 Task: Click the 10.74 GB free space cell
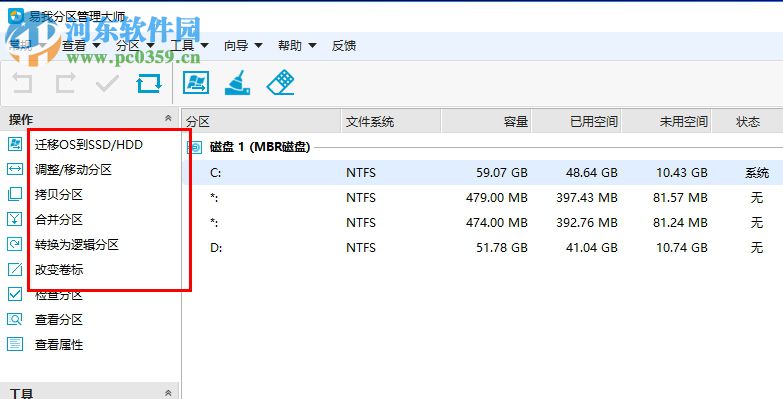click(681, 248)
